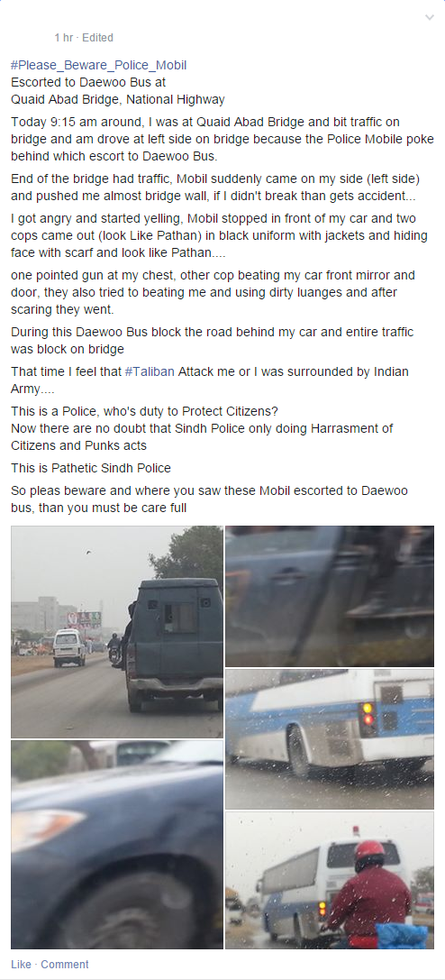Open the #Taliban hashtag link

pos(150,371)
